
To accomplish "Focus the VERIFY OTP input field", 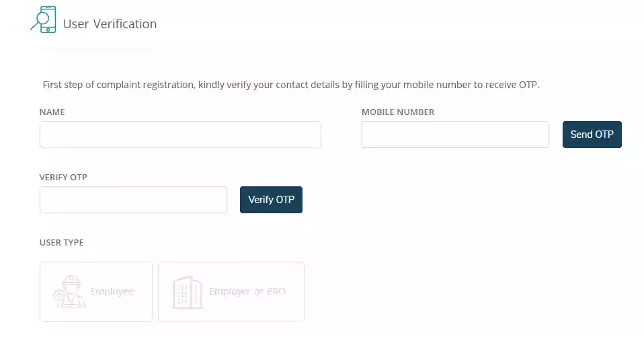I will 134,200.
